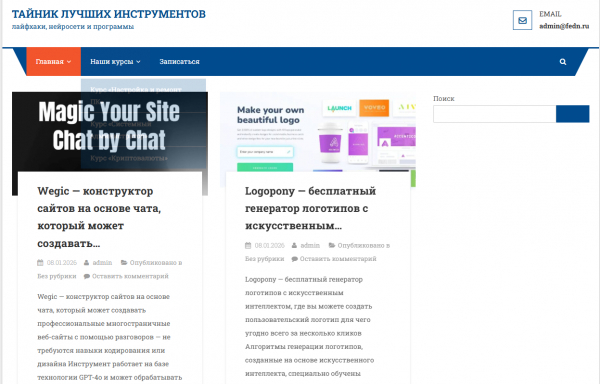The height and width of the screenshot is (384, 600).
Task: Click the Make your own beautiful logo image
Action: (x=318, y=132)
